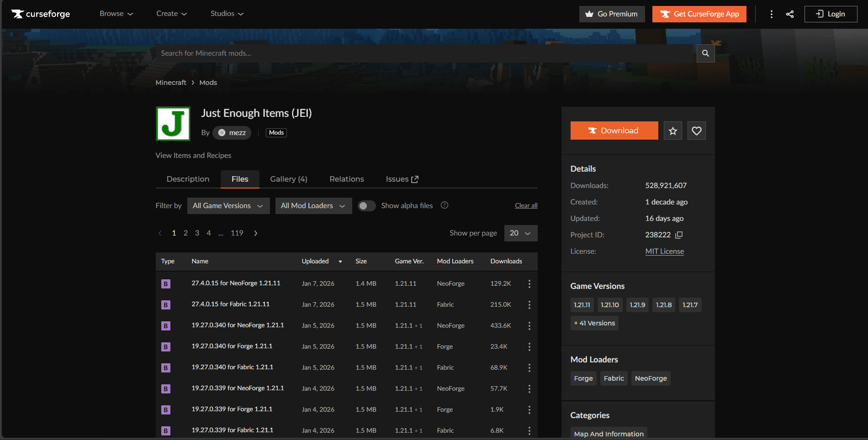Select the Files tab

pos(240,179)
